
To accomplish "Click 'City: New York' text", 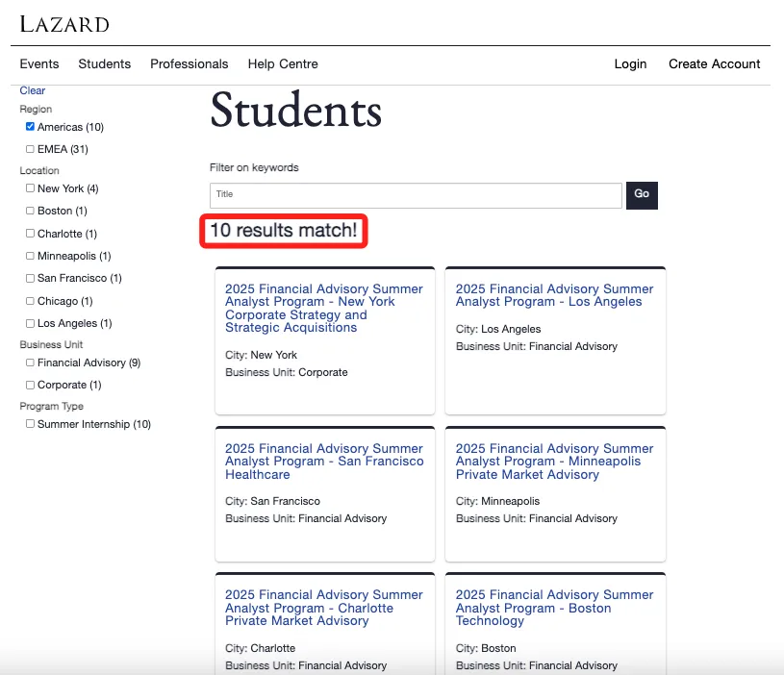I will click(261, 355).
